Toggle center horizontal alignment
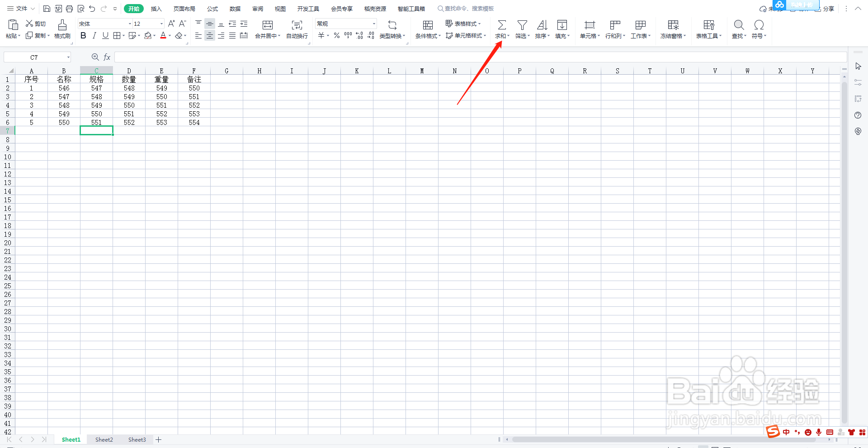Viewport: 868px width, 448px height. [210, 35]
